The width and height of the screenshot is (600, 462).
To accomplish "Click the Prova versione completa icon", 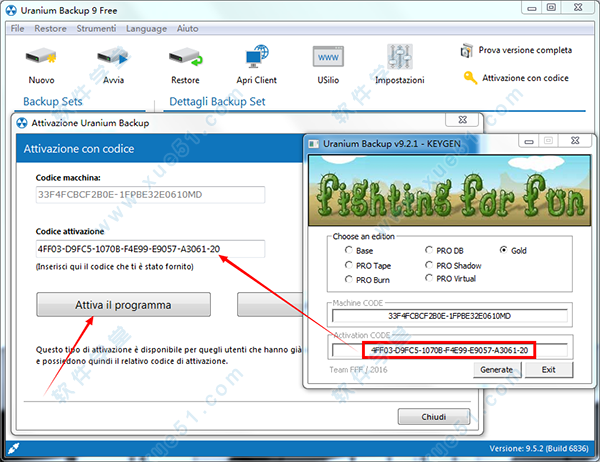I will [x=466, y=50].
